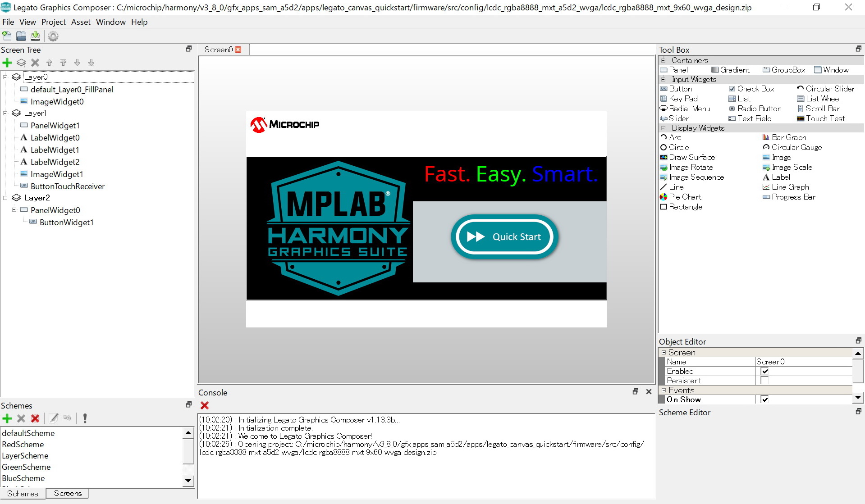
Task: Select the Radial Menu widget
Action: pos(685,109)
